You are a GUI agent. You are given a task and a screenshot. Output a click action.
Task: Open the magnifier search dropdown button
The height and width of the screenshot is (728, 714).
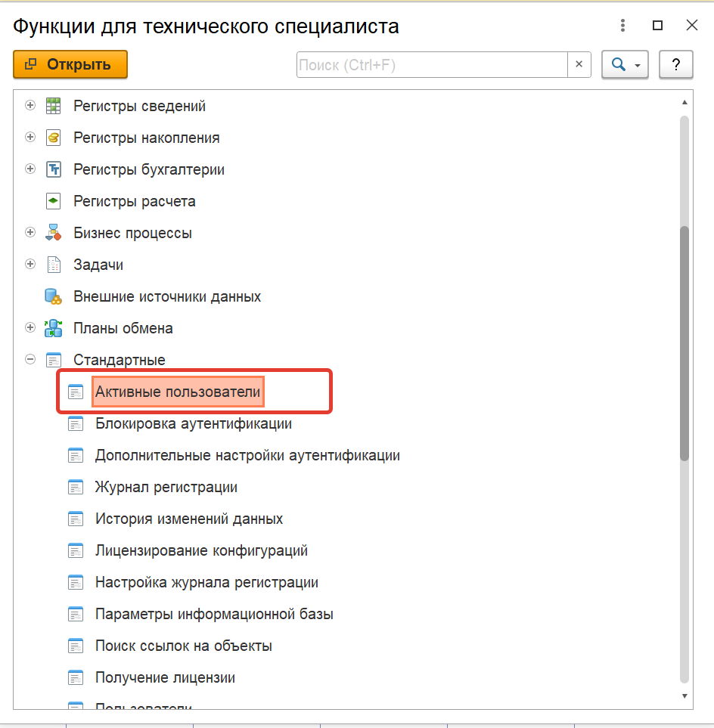pos(625,64)
